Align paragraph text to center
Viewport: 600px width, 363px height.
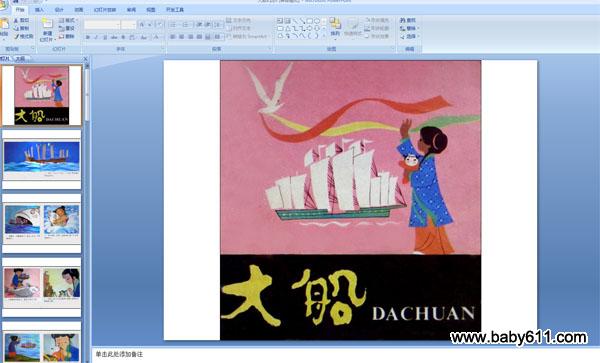pos(181,37)
